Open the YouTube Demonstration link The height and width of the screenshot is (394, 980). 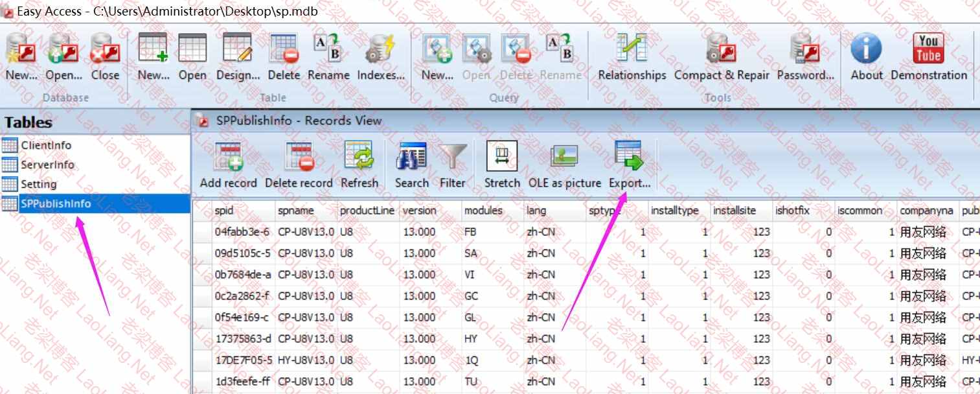pyautogui.click(x=928, y=51)
